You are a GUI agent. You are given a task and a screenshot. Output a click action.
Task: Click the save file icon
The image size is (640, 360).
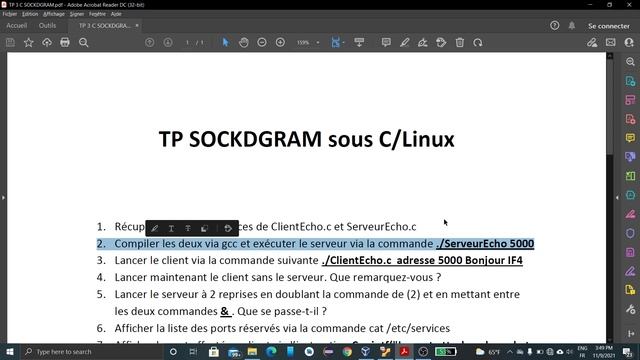10,42
